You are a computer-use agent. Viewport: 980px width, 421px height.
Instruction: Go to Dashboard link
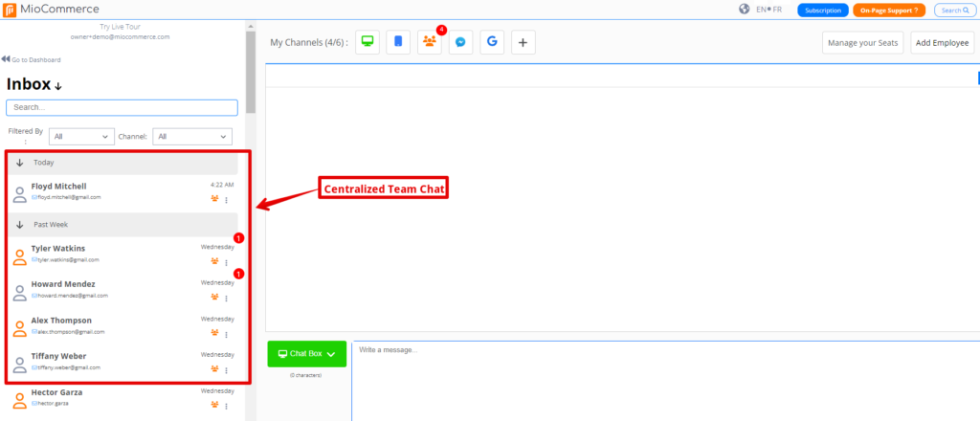tap(32, 60)
